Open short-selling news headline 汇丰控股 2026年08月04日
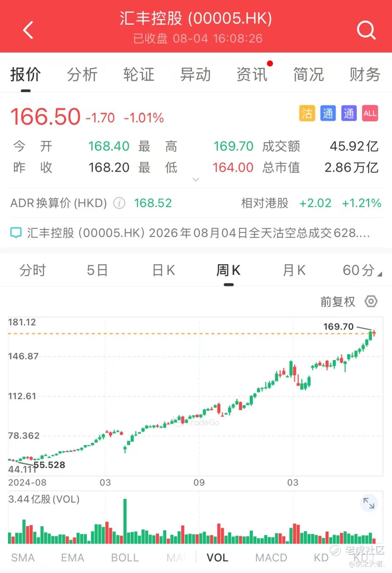The image size is (392, 573). tap(199, 233)
